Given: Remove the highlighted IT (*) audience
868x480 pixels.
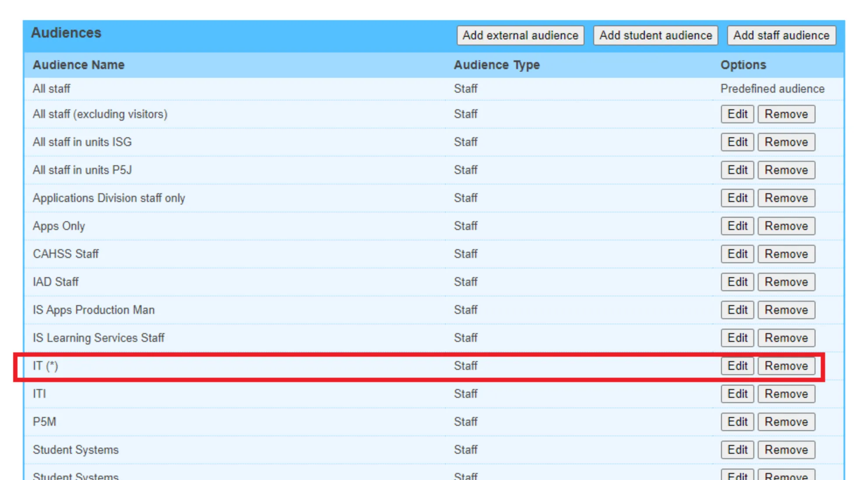Looking at the screenshot, I should 786,366.
